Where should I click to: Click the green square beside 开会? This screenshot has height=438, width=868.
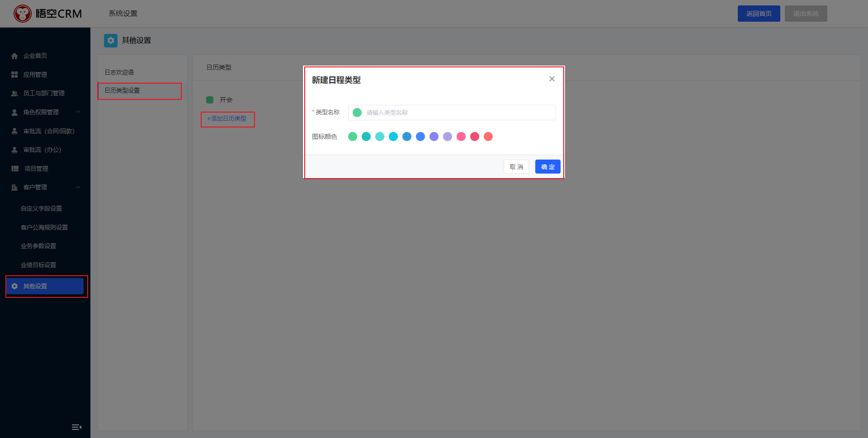(x=210, y=100)
